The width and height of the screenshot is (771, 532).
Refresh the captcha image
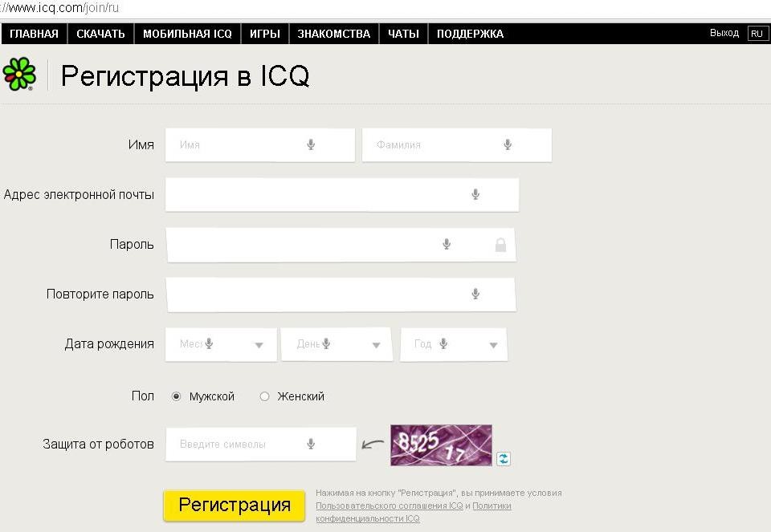click(503, 458)
